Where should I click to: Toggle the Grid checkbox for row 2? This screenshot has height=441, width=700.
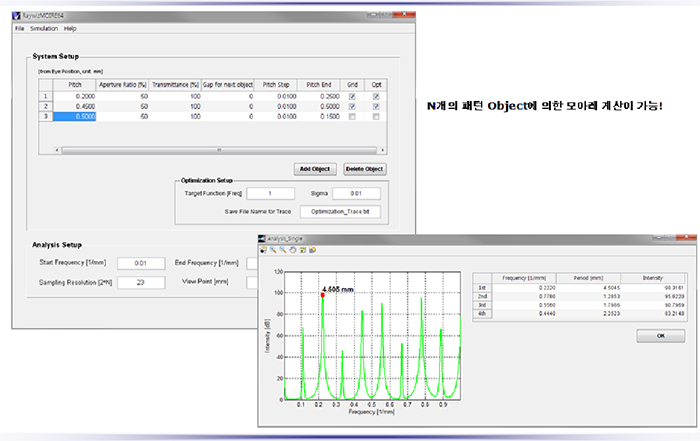pyautogui.click(x=350, y=108)
